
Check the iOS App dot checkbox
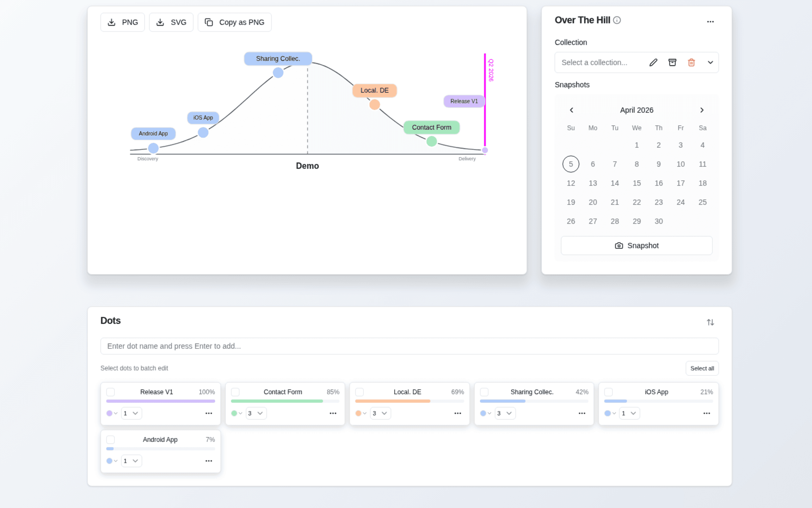[x=609, y=392]
